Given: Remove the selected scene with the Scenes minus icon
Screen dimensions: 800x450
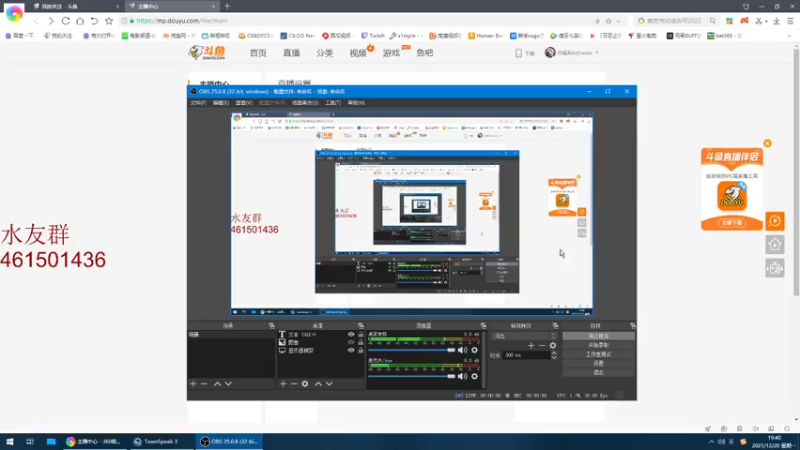Looking at the screenshot, I should [x=204, y=384].
